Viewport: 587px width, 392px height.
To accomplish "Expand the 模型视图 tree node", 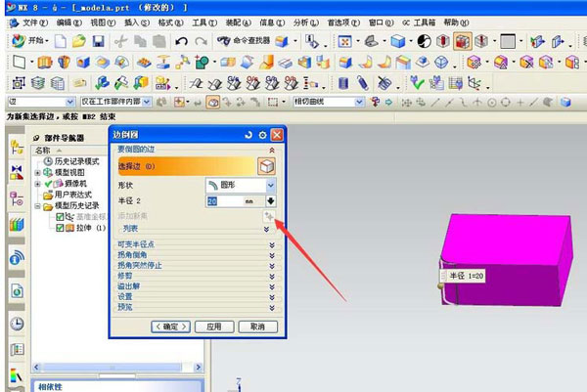I will pyautogui.click(x=37, y=172).
